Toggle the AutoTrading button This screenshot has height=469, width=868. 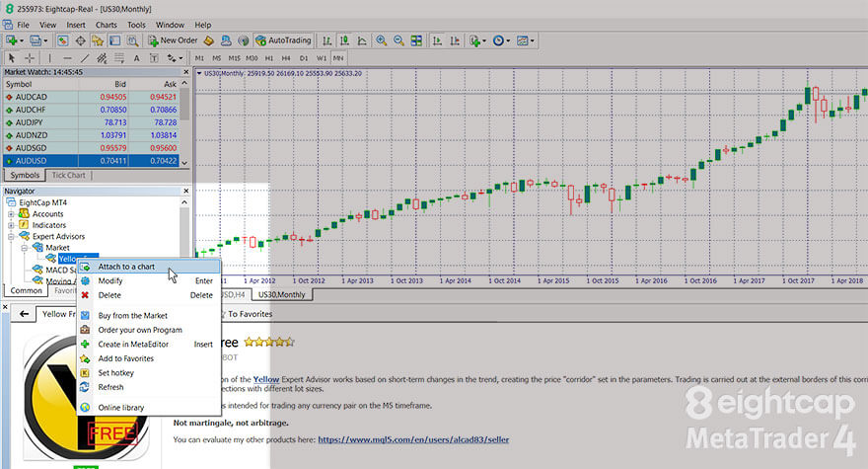coord(283,40)
